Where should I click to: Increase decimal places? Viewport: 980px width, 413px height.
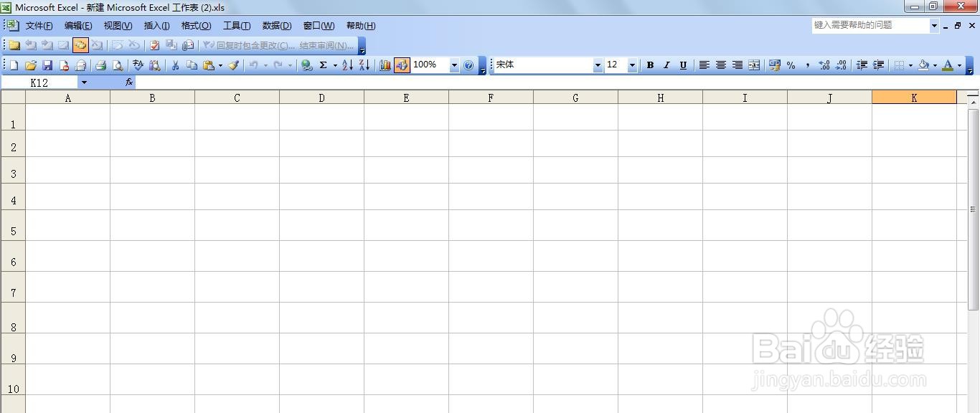tap(824, 65)
